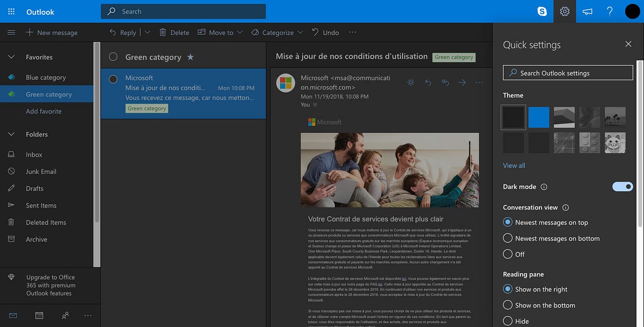
Task: Click the family photo in the email
Action: [x=390, y=170]
